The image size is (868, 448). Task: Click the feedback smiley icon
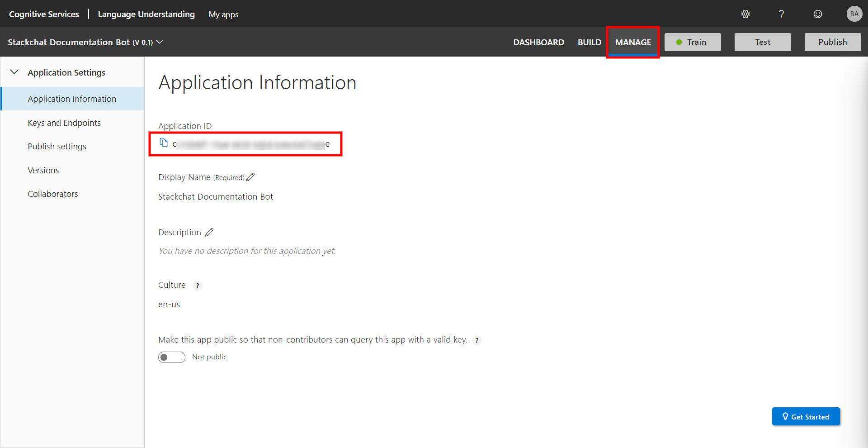818,14
